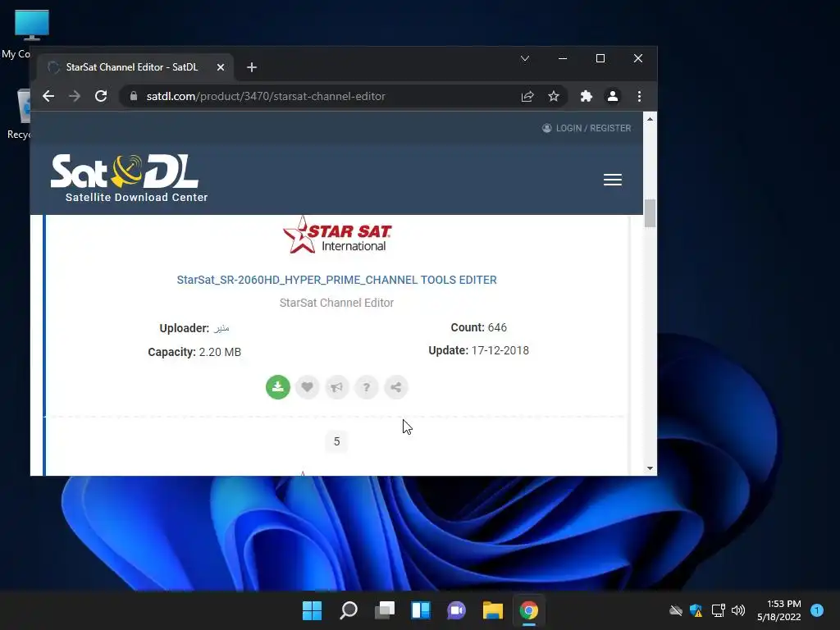Reload the current page

point(101,97)
